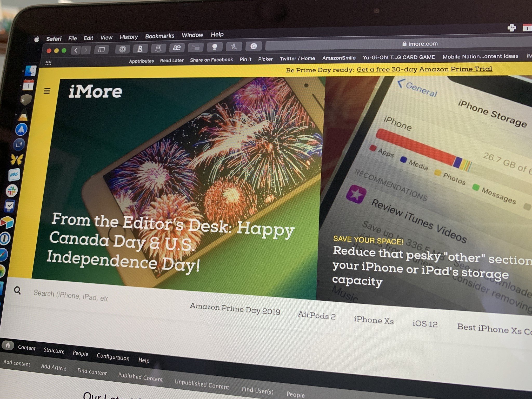Click the Share on Facebook bookmark
The height and width of the screenshot is (399, 532).
tap(211, 59)
